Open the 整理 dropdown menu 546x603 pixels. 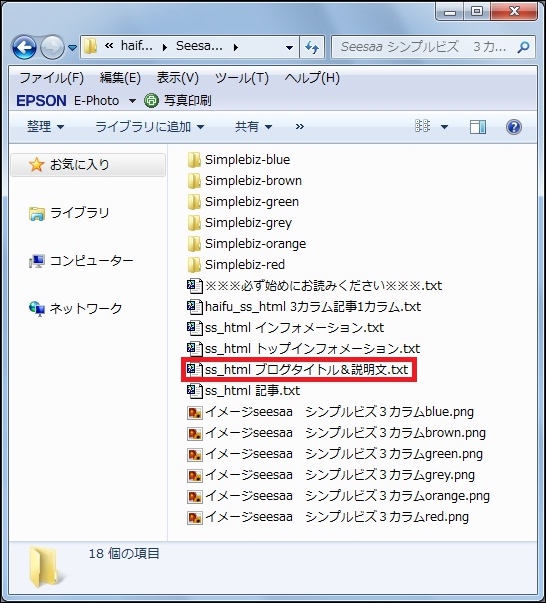pos(45,126)
